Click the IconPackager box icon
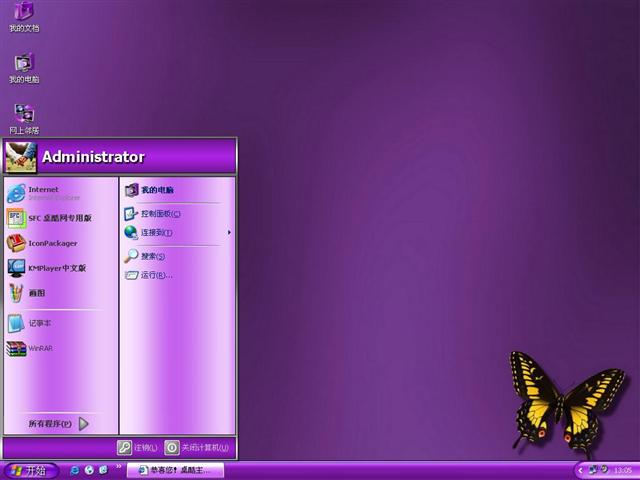640x480 pixels. 16,243
